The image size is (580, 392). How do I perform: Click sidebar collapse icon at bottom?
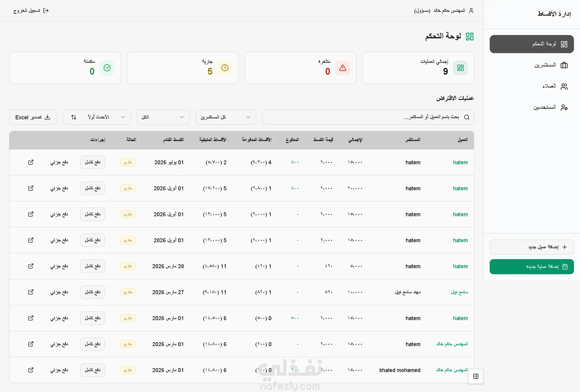[475, 376]
